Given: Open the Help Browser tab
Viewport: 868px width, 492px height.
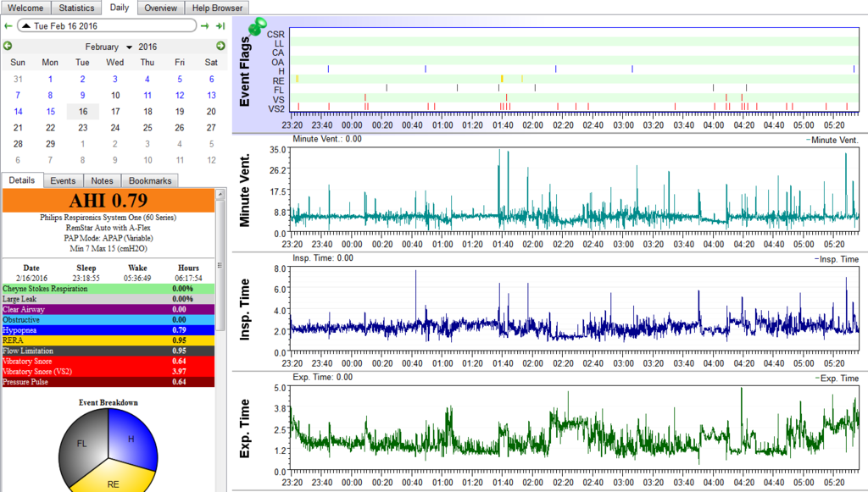Looking at the screenshot, I should (215, 8).
